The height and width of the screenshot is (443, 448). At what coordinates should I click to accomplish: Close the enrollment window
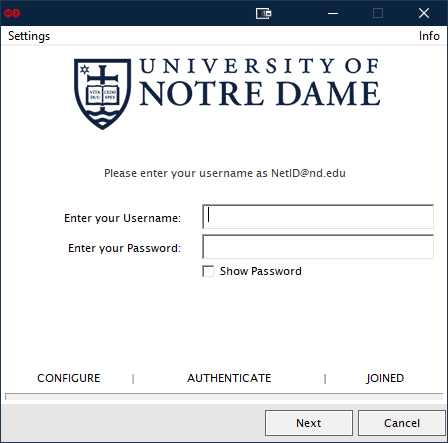424,13
